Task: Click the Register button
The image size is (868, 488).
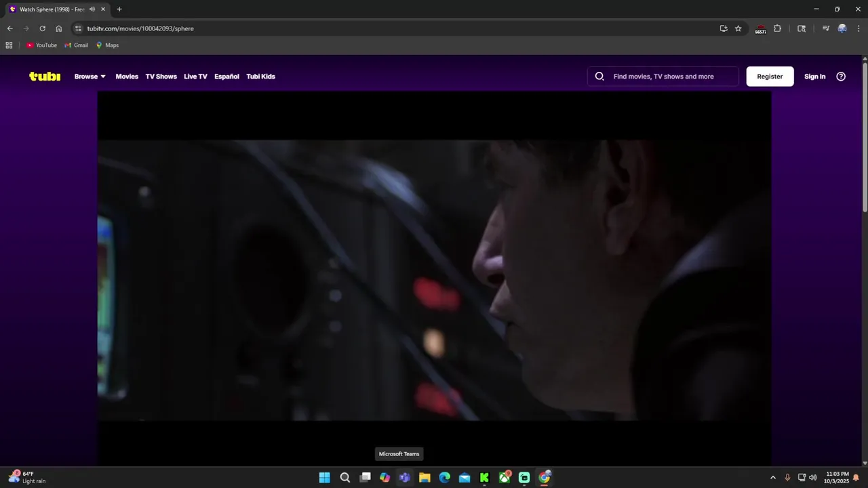Action: (x=770, y=77)
